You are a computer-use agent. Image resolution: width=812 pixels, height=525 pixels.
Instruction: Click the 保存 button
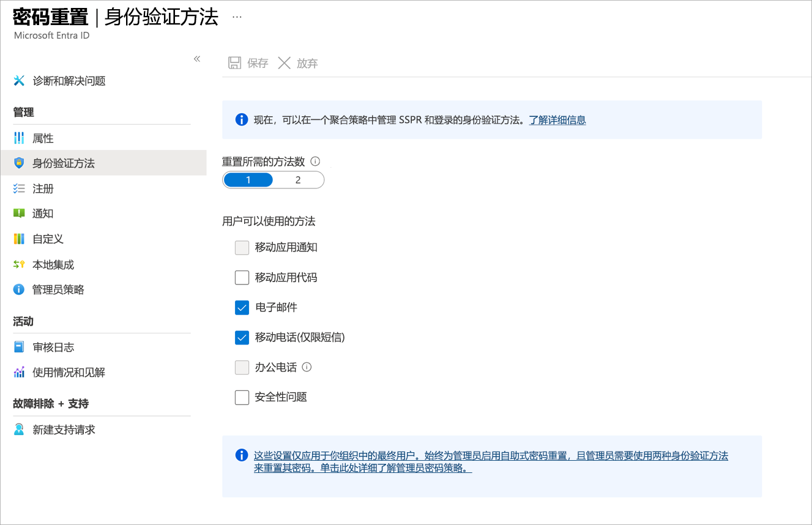click(x=248, y=63)
